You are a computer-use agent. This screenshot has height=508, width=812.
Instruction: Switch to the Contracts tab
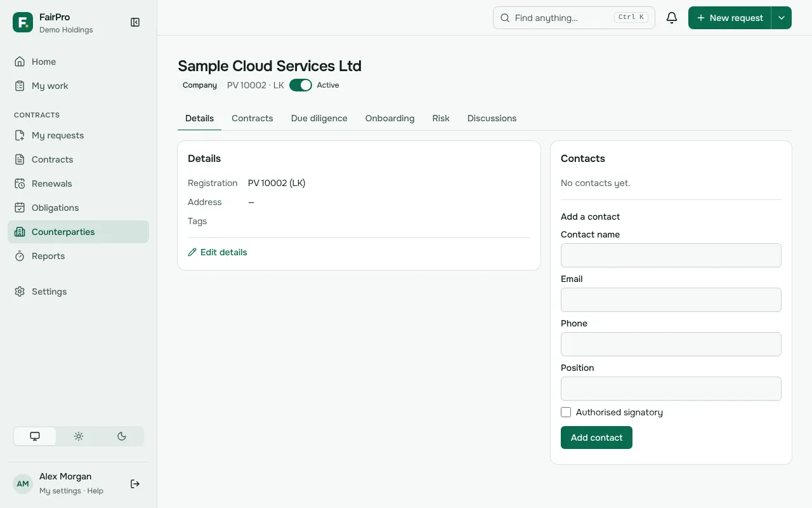click(252, 118)
